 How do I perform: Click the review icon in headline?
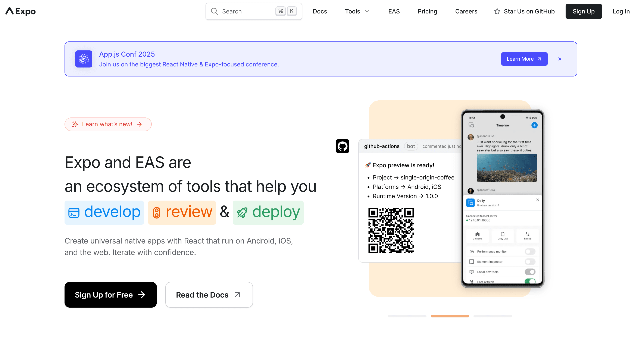coord(156,213)
